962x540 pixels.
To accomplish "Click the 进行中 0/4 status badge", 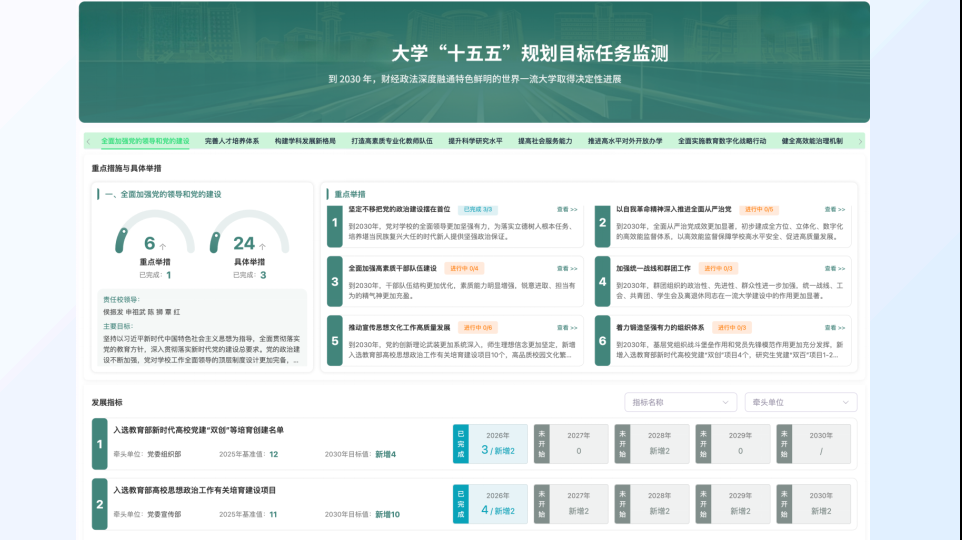I will 464,268.
